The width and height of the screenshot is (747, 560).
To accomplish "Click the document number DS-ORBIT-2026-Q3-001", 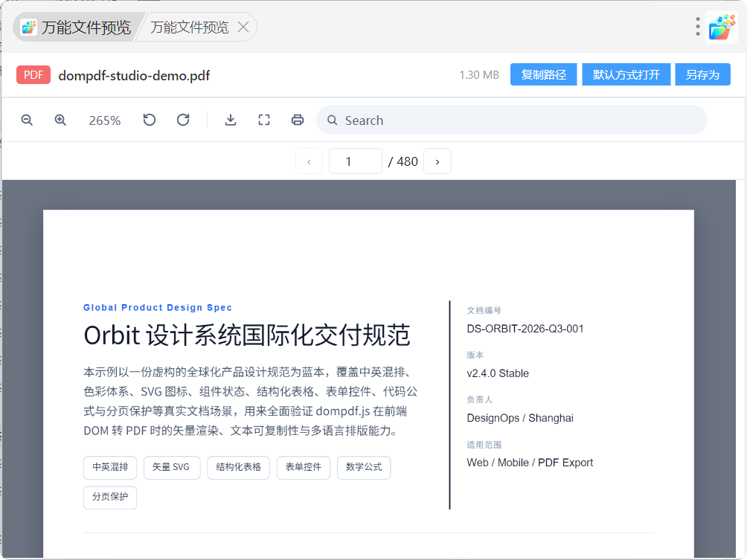I will 525,329.
